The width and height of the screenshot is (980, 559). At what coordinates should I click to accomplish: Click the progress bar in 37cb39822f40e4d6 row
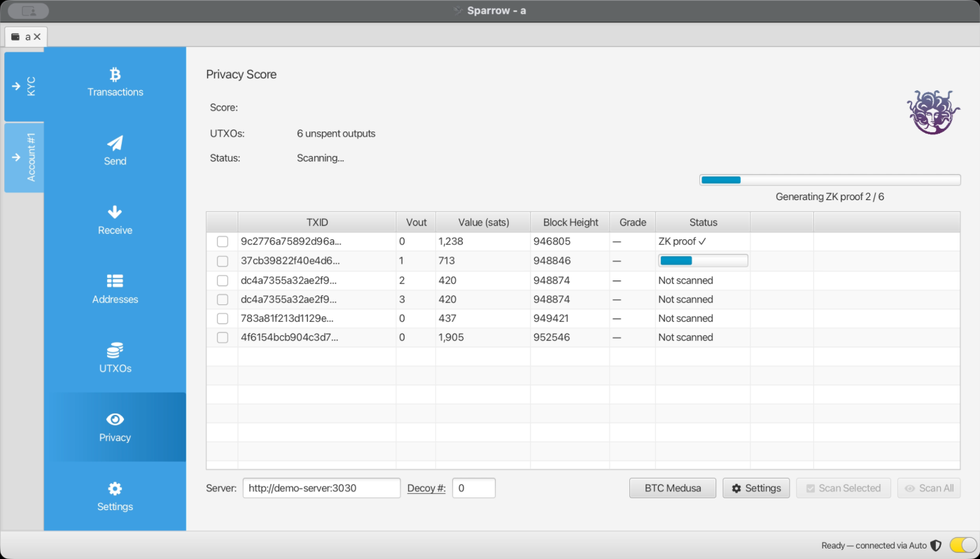pyautogui.click(x=703, y=260)
